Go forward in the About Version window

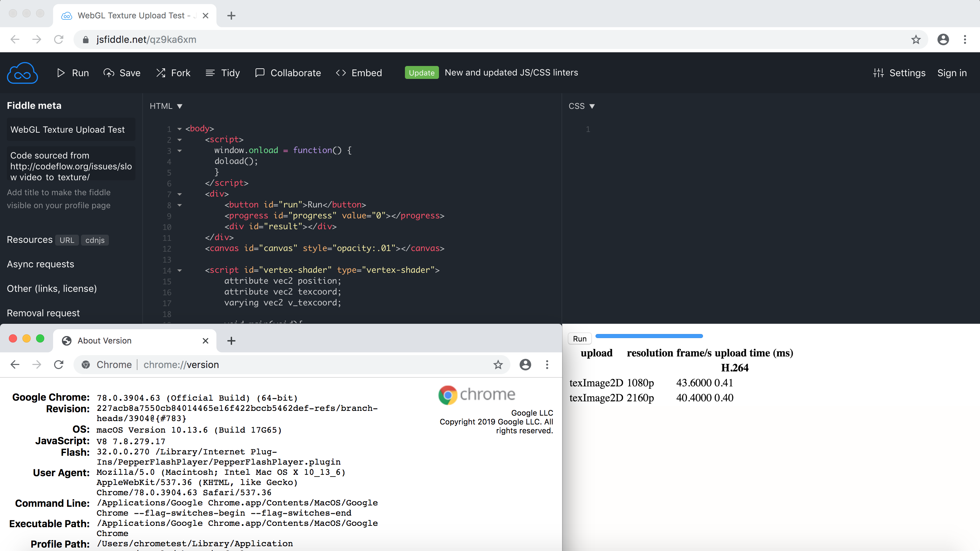pyautogui.click(x=37, y=365)
